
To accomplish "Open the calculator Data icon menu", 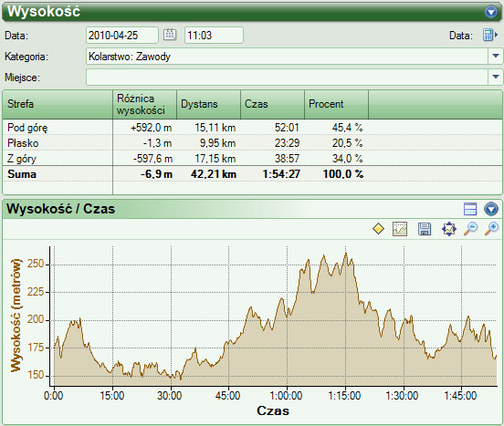I will [x=490, y=35].
